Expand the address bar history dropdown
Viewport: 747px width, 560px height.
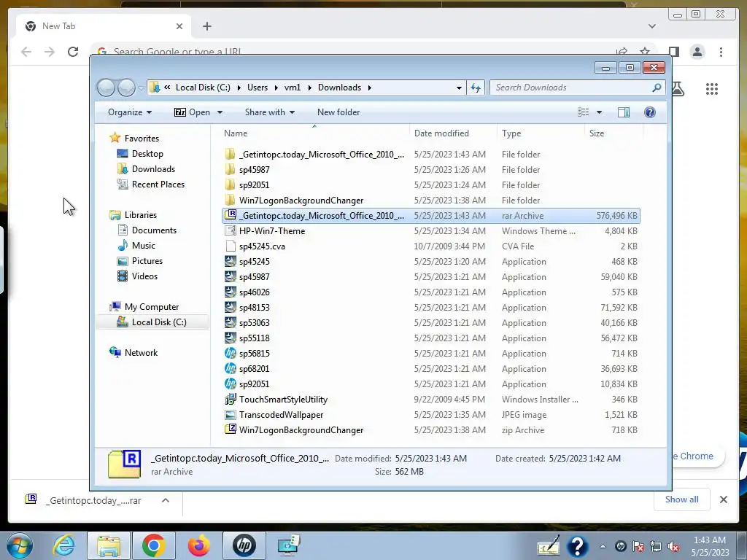click(x=459, y=87)
